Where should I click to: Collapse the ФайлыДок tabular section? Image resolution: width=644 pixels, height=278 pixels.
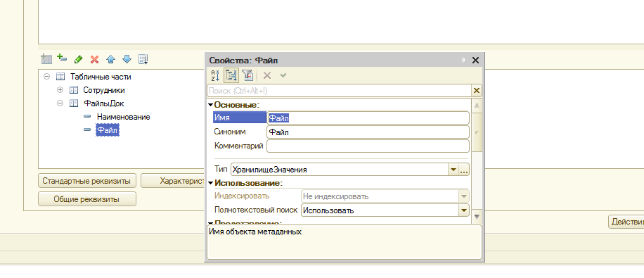click(x=60, y=103)
